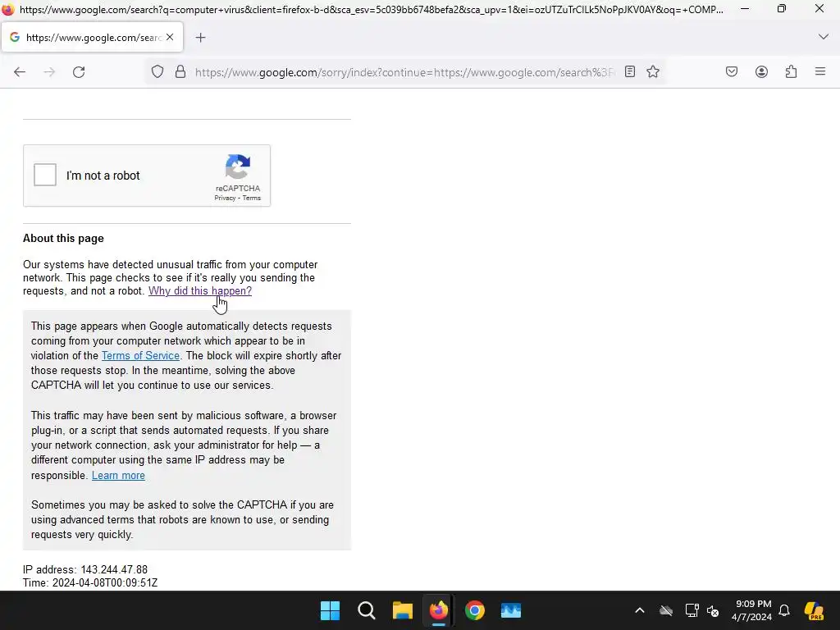Click the reCAPTCHA logo
The height and width of the screenshot is (630, 840).
(x=237, y=167)
